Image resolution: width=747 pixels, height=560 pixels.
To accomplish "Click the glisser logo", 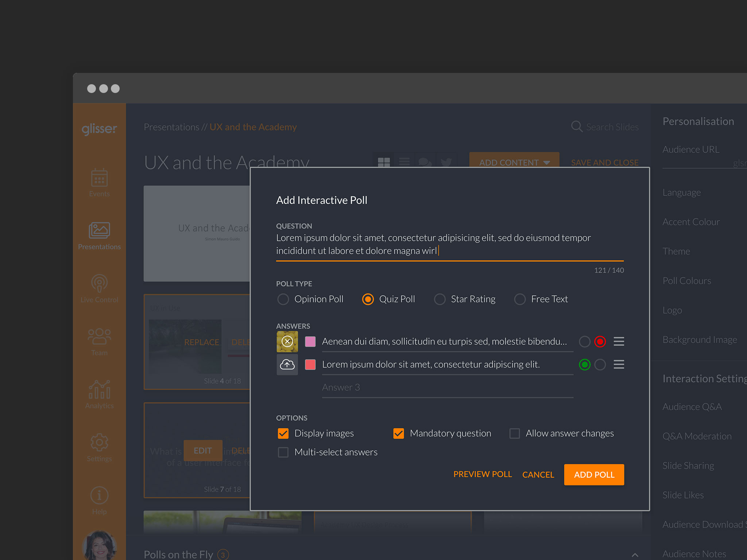I will point(99,129).
